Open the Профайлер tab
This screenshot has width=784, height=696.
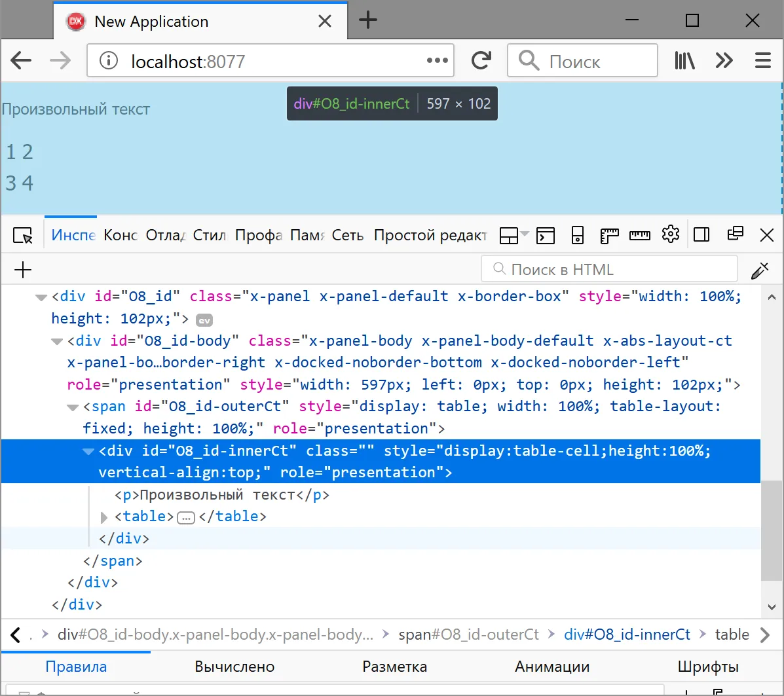[x=259, y=235]
